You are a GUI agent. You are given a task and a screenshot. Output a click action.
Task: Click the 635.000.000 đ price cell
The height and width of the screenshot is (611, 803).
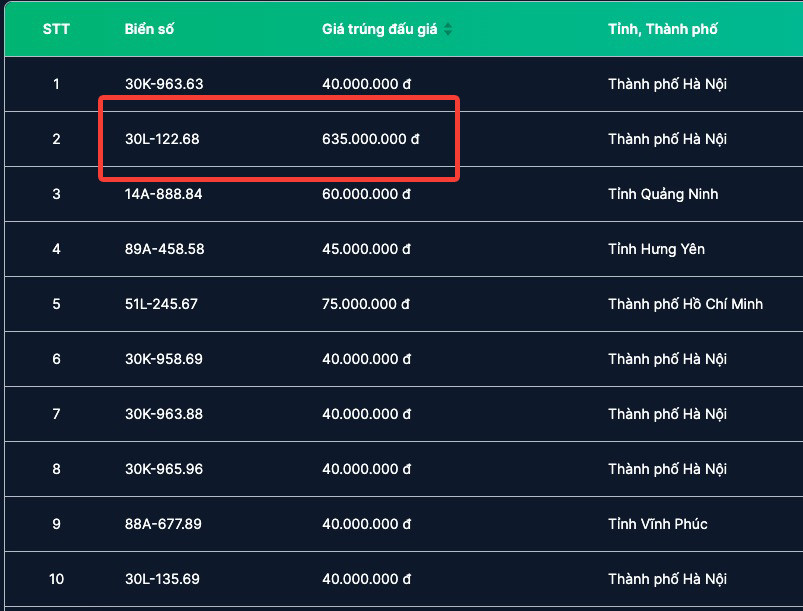pos(370,139)
